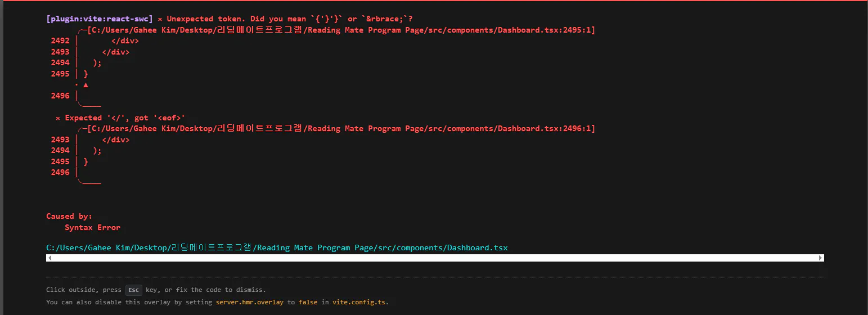Click the '</div>' code on line 2492
868x315 pixels.
click(x=125, y=40)
